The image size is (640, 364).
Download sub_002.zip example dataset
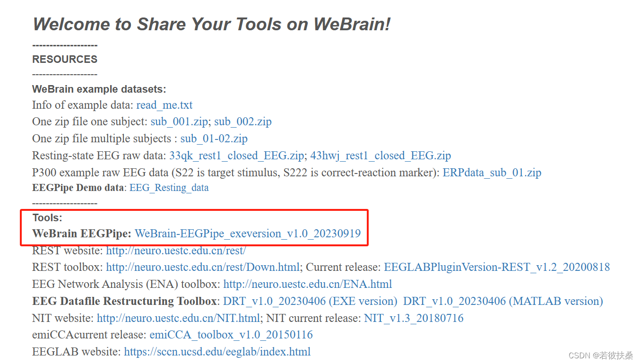click(x=243, y=122)
